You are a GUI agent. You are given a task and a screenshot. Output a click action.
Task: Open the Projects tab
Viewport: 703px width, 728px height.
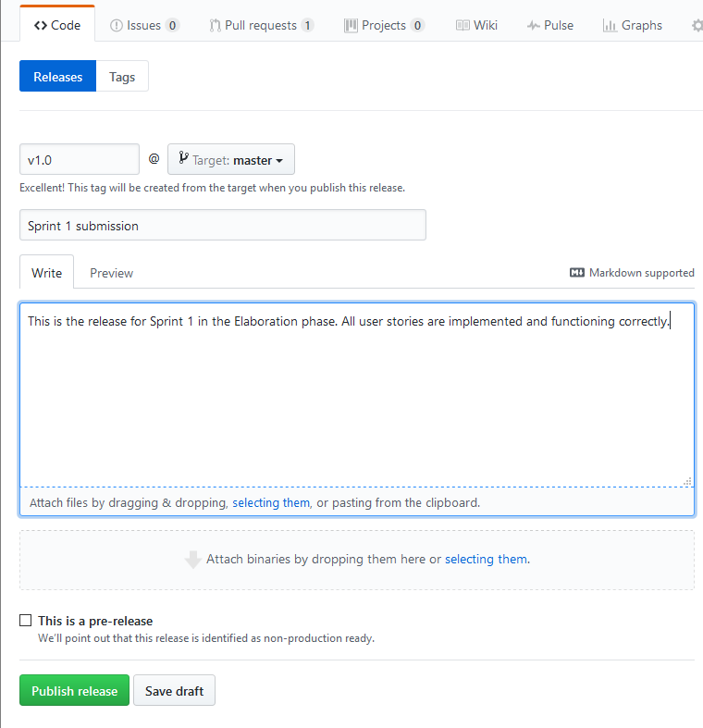click(384, 25)
